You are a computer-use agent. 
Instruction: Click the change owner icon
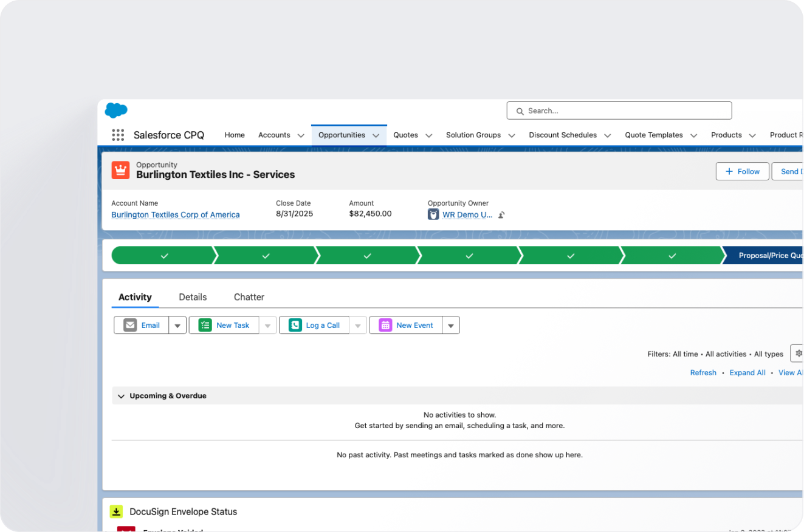501,215
